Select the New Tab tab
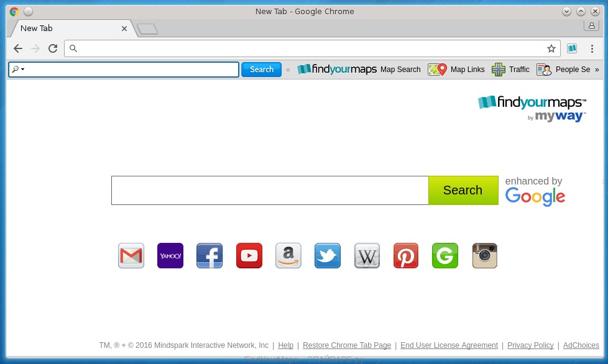 tap(68, 29)
